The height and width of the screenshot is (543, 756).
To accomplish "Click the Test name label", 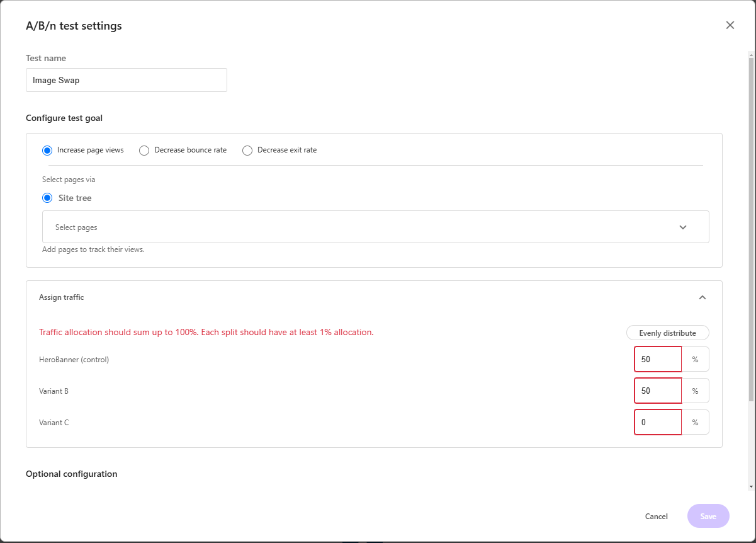I will pyautogui.click(x=46, y=58).
